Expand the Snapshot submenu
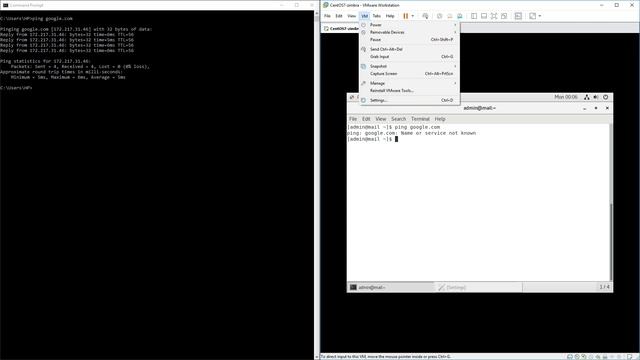This screenshot has width=640, height=360. [409, 66]
